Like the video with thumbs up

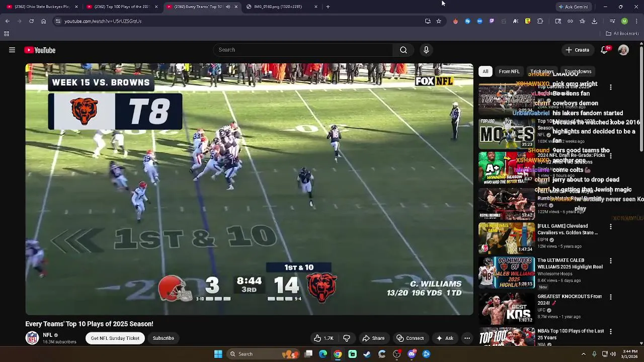324,338
